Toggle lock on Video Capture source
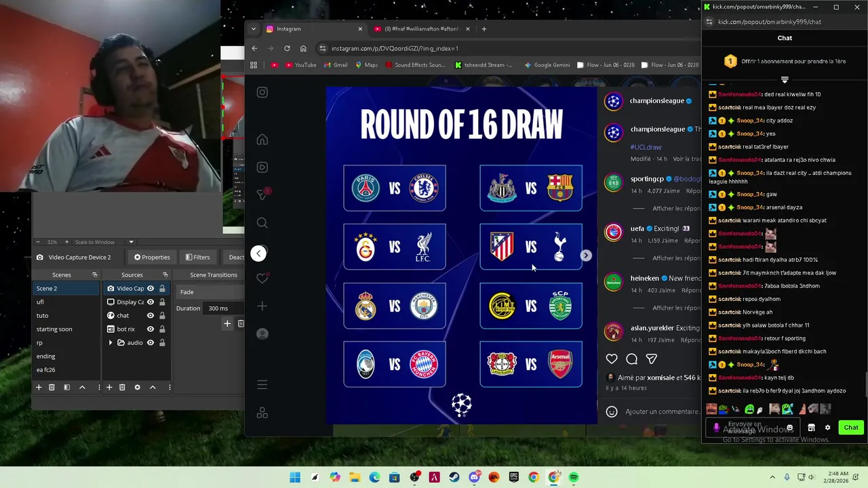The height and width of the screenshot is (488, 868). point(162,289)
